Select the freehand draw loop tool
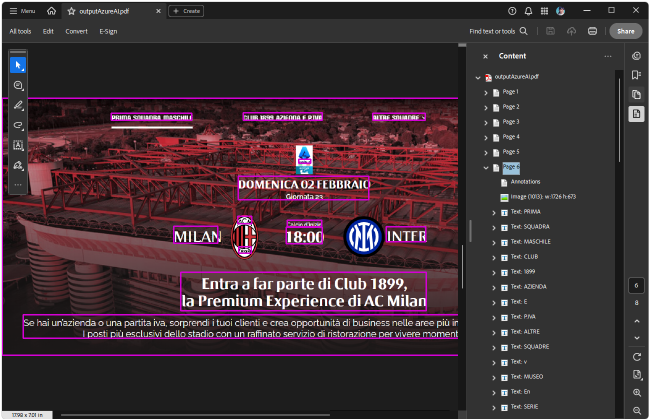650x419 pixels. (x=18, y=125)
